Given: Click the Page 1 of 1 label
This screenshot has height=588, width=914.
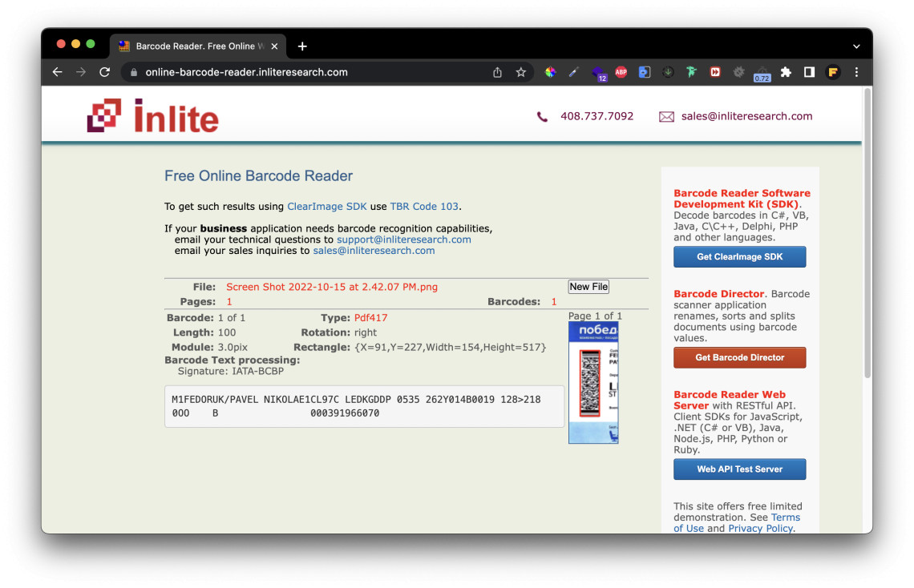Looking at the screenshot, I should [595, 316].
